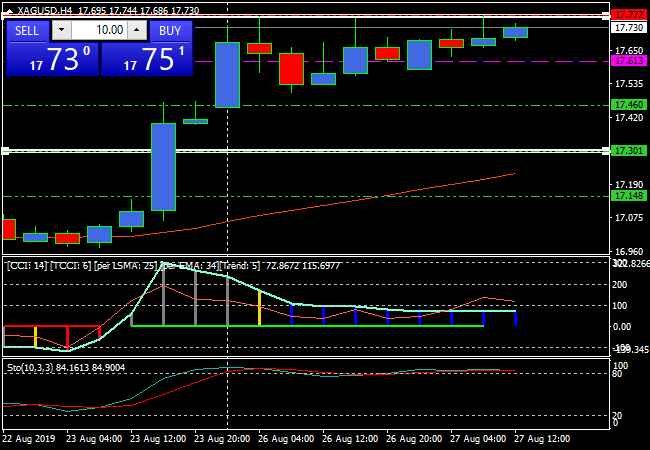Click the 17.75 buy price tile

(x=148, y=59)
